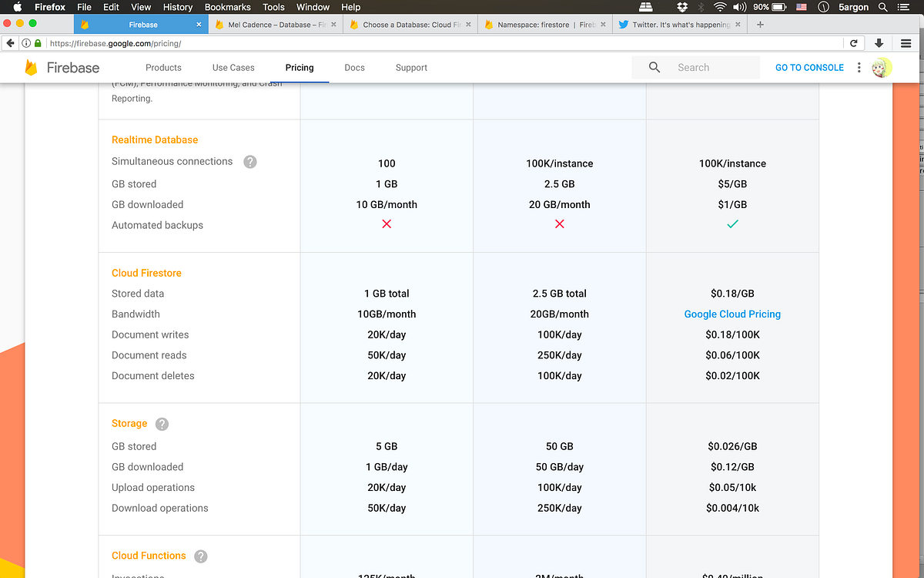Viewport: 924px width, 578px height.
Task: Click help icon beside the Storage heading
Action: pyautogui.click(x=162, y=423)
